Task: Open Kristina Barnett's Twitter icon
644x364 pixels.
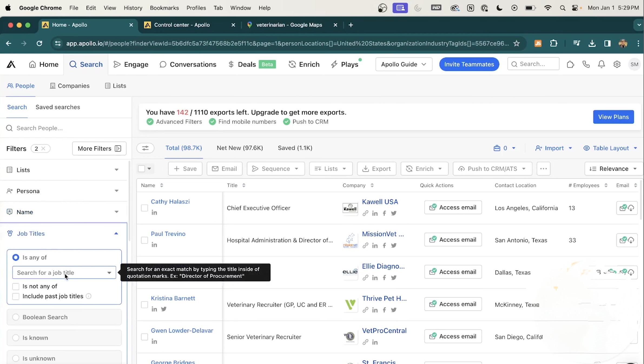Action: click(x=164, y=309)
